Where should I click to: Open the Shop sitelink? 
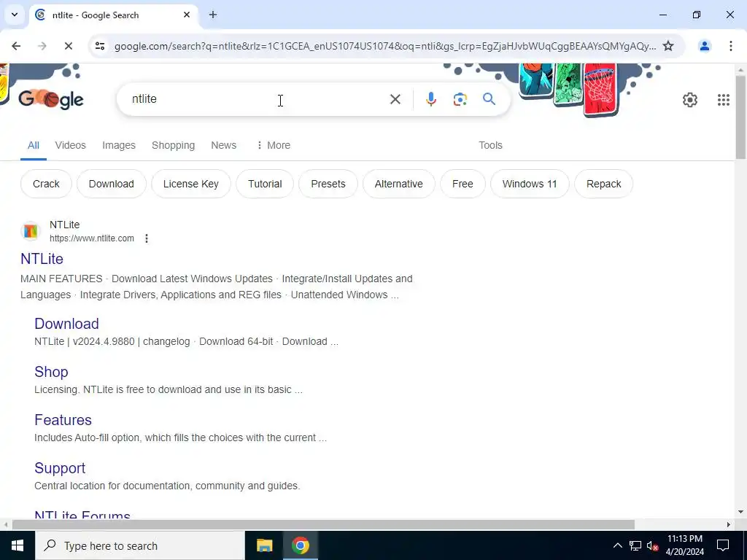click(51, 371)
